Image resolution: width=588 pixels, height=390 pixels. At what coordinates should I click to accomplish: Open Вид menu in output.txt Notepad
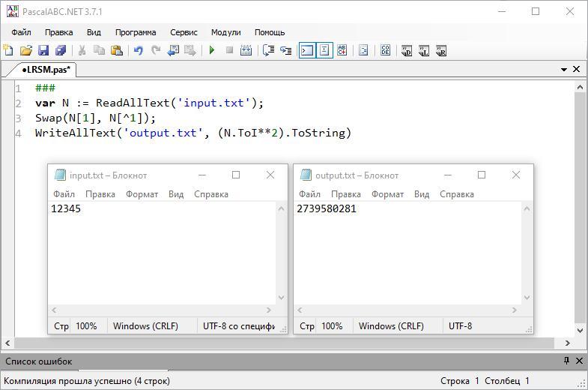422,194
